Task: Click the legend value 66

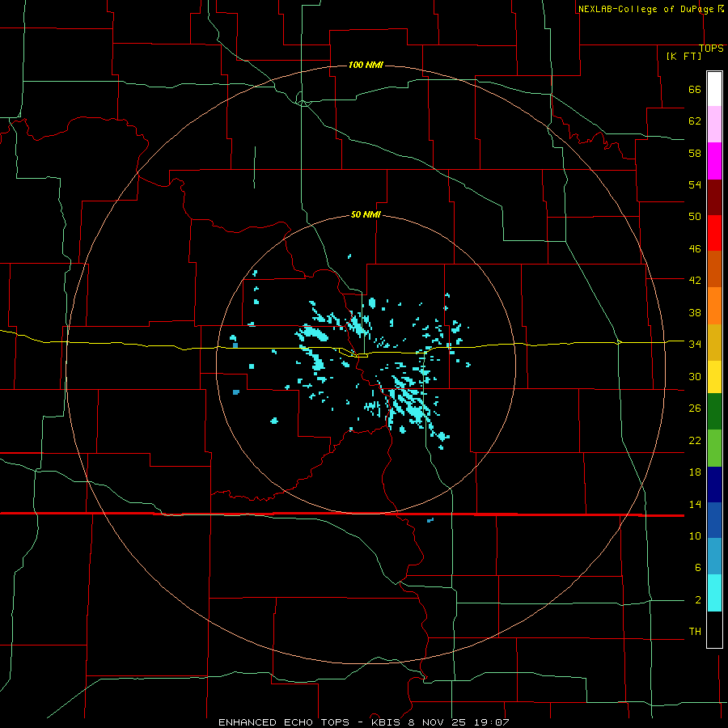Action: (695, 89)
